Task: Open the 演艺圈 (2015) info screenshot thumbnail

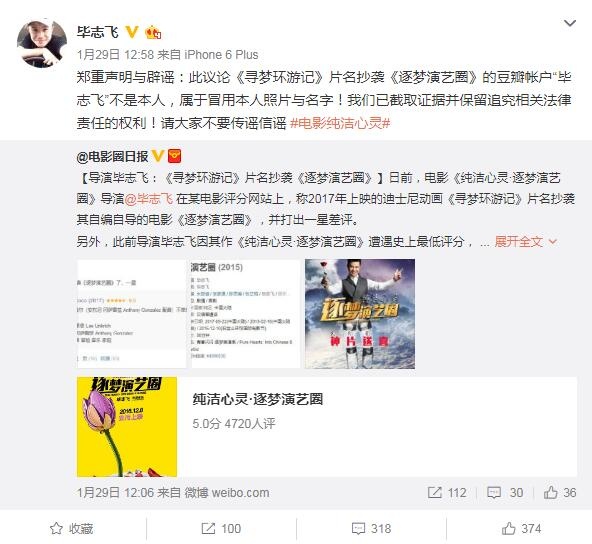Action: (x=245, y=314)
